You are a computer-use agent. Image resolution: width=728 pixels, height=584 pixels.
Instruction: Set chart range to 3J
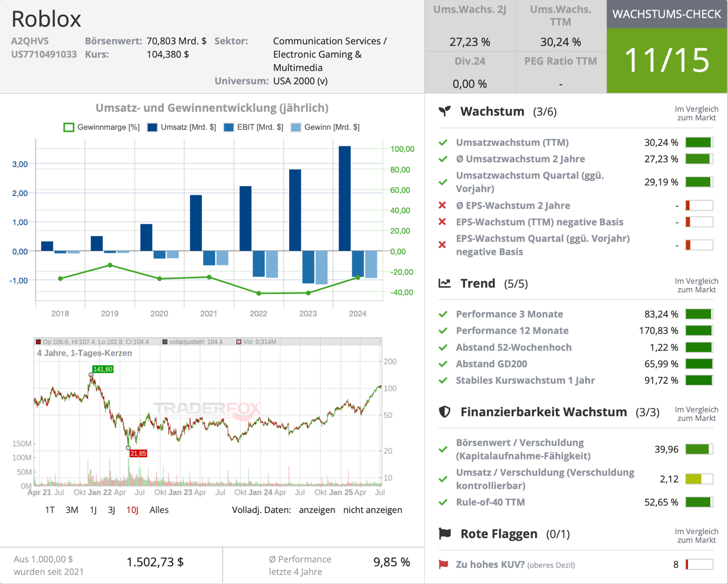pos(111,510)
